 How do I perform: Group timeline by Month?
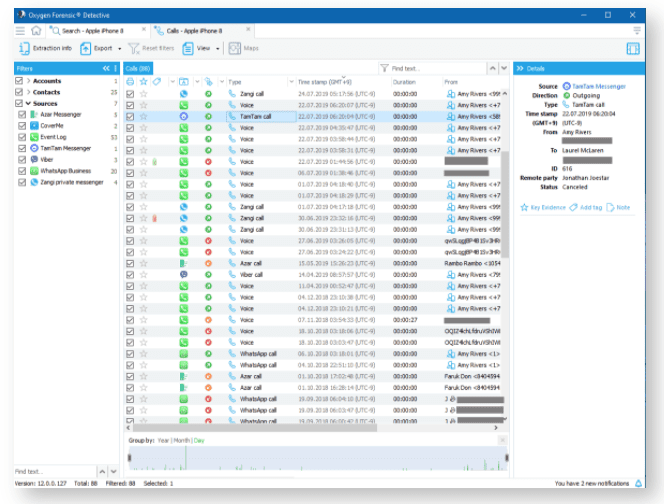click(x=183, y=441)
